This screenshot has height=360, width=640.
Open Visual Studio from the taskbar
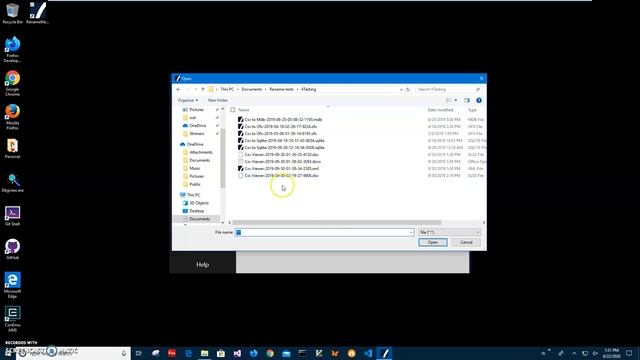coord(237,353)
